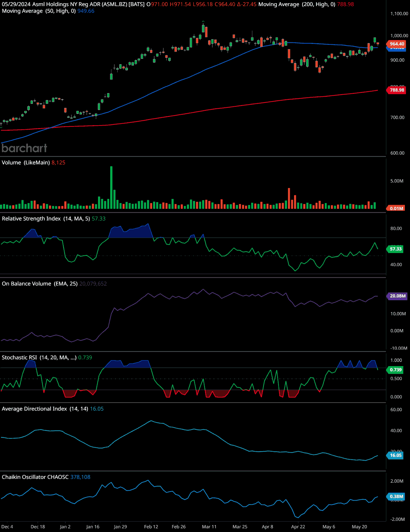Select the Relative Strength Index panel title

(31, 218)
